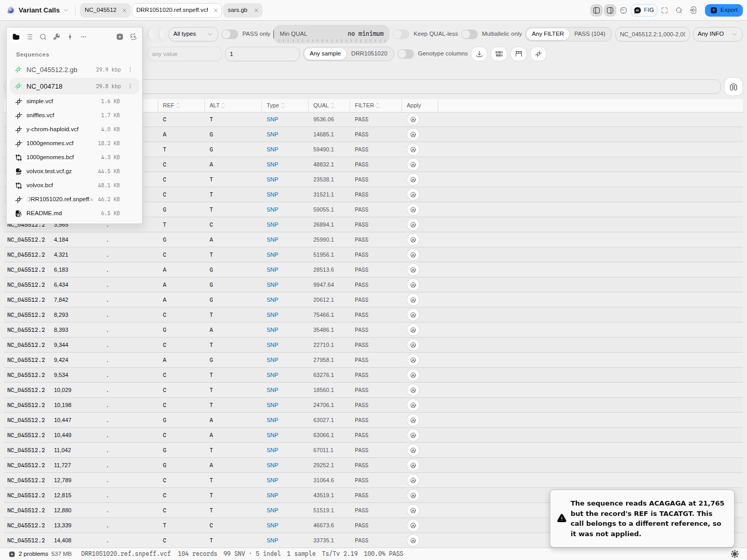Enter fullscreen mode via the corner-brackets icon
747x560 pixels.
point(665,10)
